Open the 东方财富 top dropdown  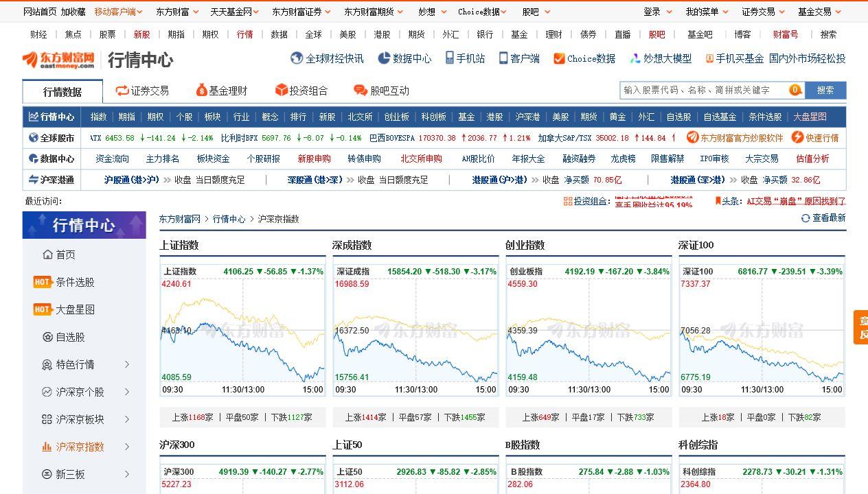click(x=177, y=12)
